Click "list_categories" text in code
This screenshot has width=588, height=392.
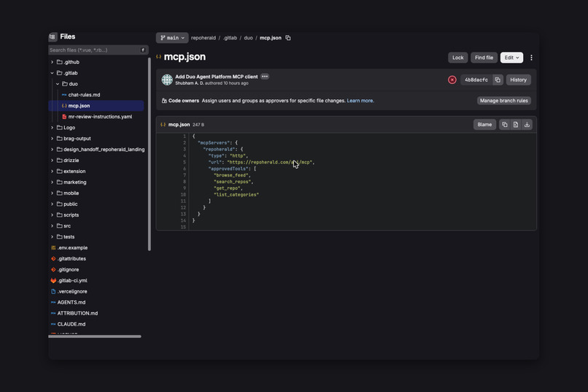tap(236, 195)
